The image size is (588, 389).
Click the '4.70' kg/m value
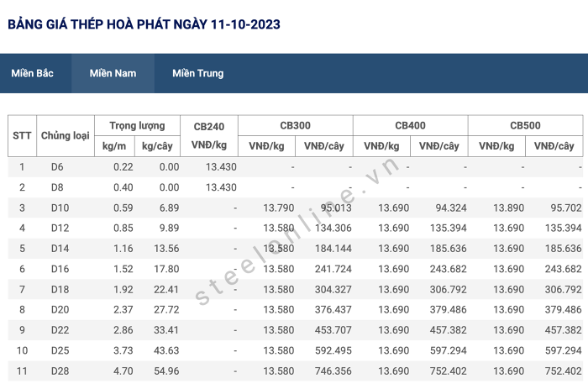123,371
